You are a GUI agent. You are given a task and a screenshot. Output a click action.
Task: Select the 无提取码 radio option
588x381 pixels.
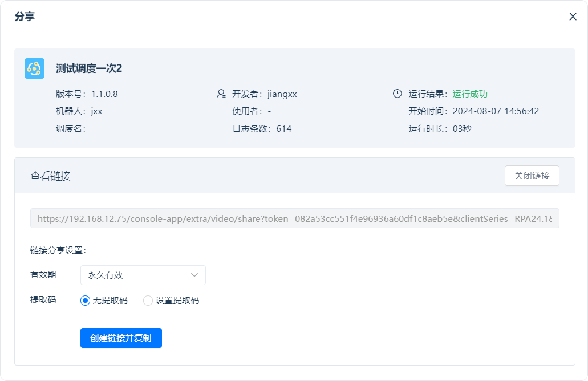point(86,301)
